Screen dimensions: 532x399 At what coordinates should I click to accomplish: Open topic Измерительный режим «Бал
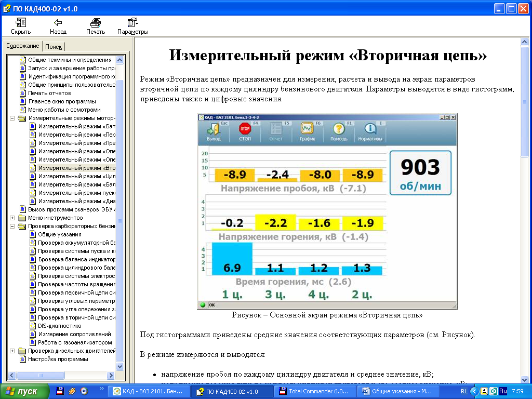[77, 184]
